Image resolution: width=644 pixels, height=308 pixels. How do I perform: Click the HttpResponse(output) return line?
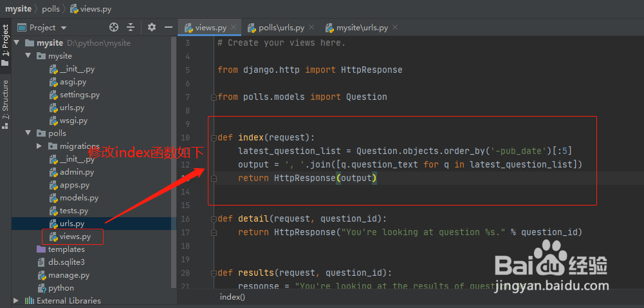(x=308, y=178)
